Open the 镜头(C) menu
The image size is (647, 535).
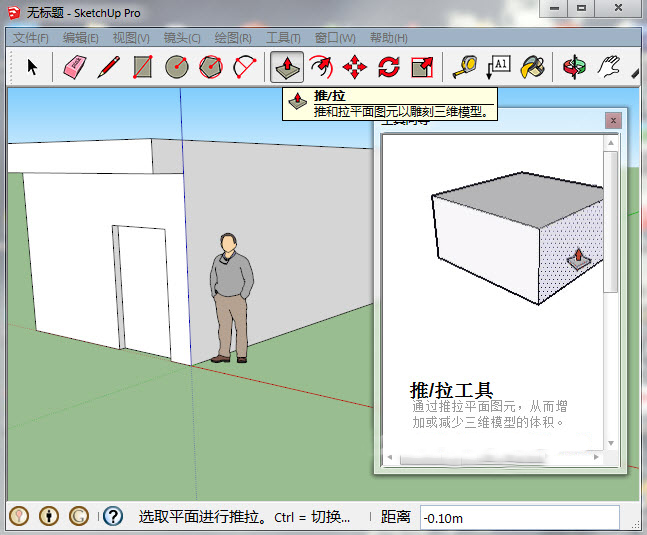(182, 38)
